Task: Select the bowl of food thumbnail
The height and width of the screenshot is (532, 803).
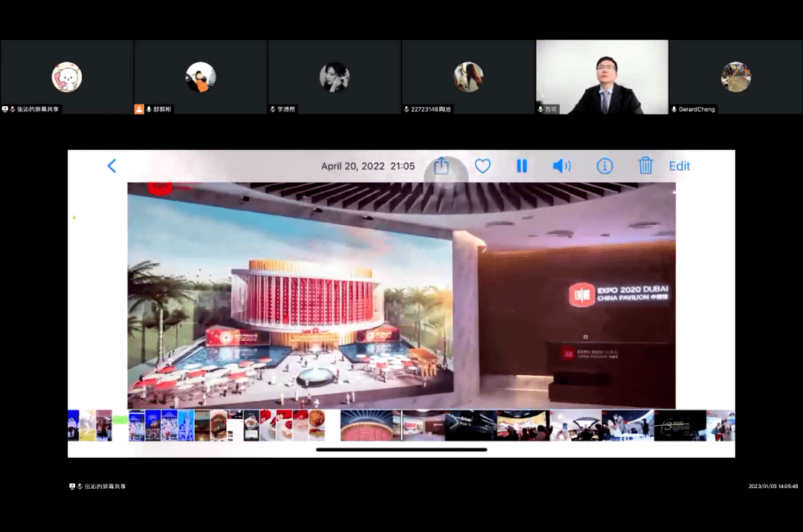Action: [218, 425]
